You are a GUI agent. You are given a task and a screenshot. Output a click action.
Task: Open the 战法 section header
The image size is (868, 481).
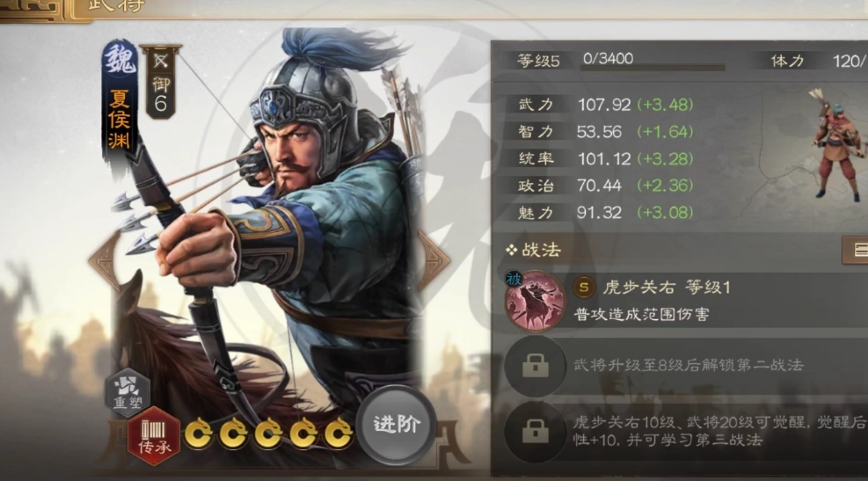(x=534, y=251)
